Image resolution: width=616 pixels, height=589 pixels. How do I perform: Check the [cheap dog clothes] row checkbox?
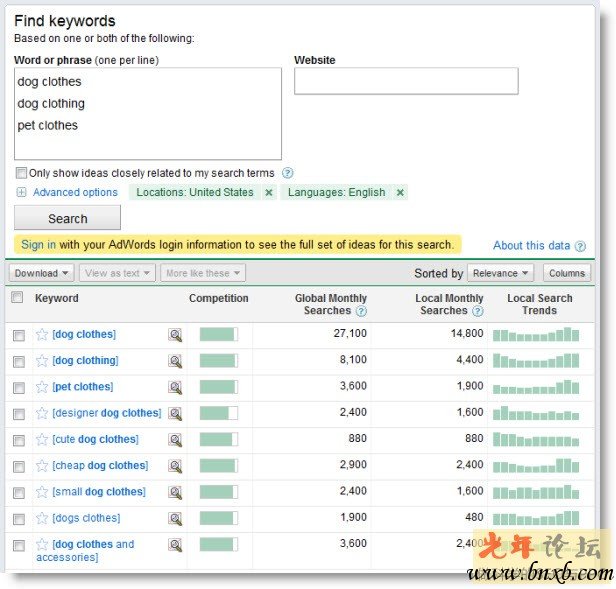18,467
